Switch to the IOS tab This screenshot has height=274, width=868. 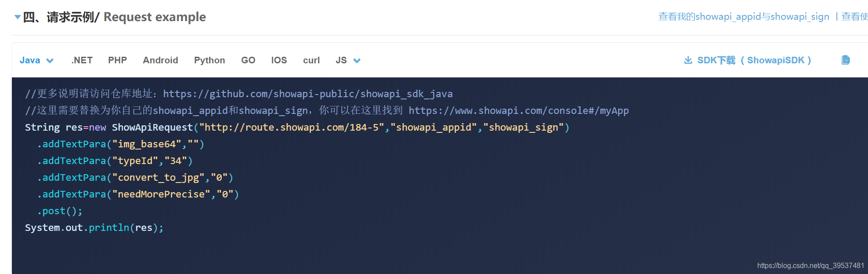(279, 60)
